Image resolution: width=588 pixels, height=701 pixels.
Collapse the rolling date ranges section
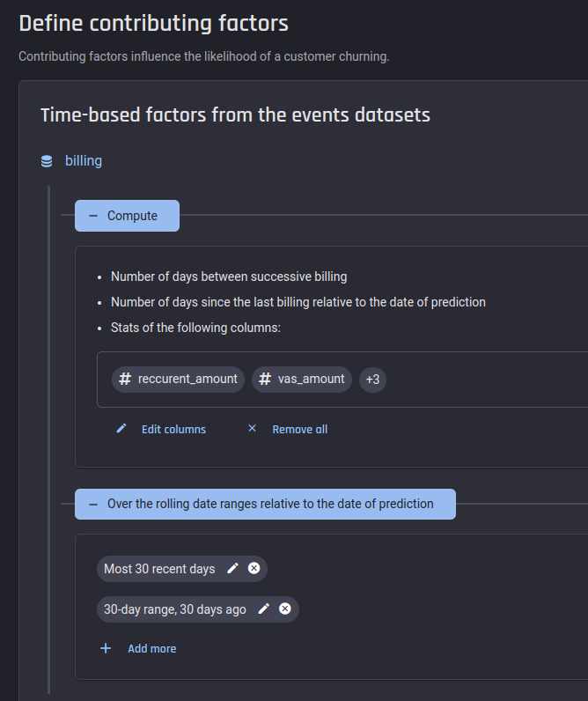(265, 504)
